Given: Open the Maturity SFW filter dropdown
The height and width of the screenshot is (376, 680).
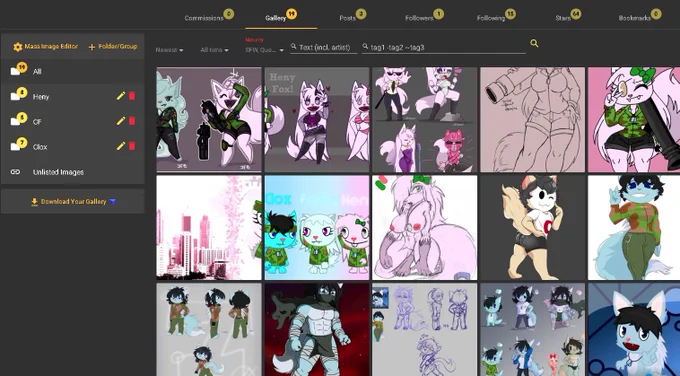Looking at the screenshot, I should coord(264,50).
